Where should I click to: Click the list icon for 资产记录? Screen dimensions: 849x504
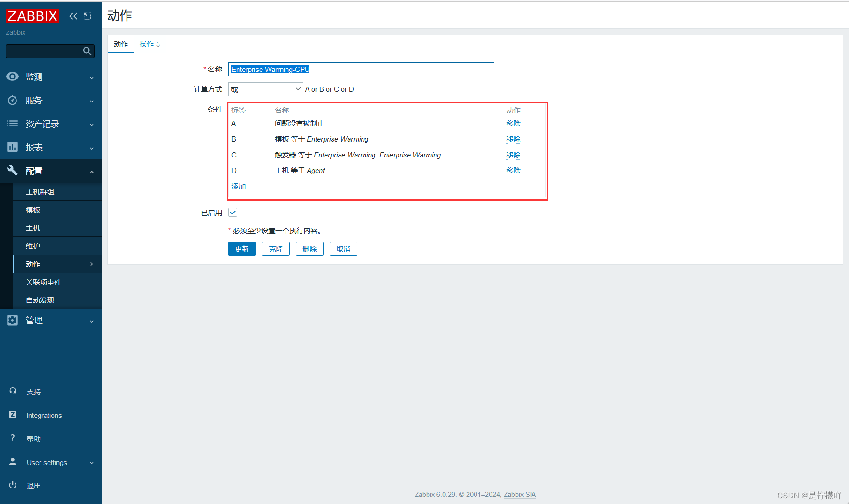(13, 124)
